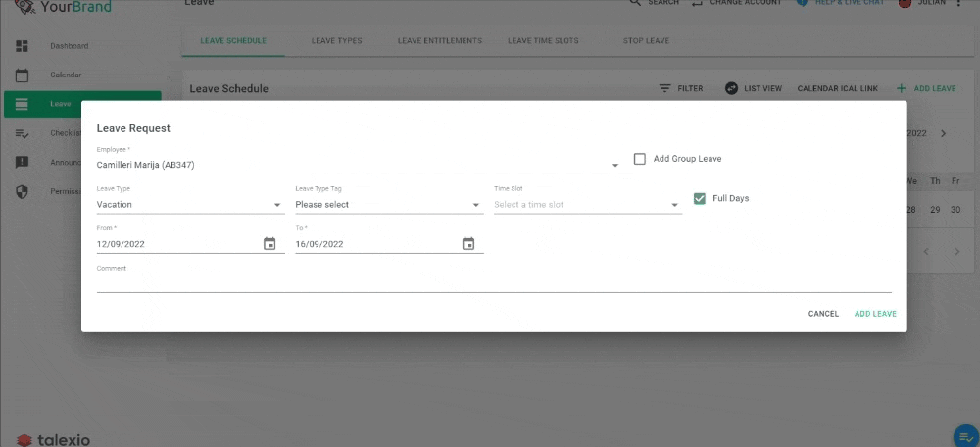This screenshot has height=447, width=980.
Task: Cancel the leave request dialog
Action: click(823, 314)
